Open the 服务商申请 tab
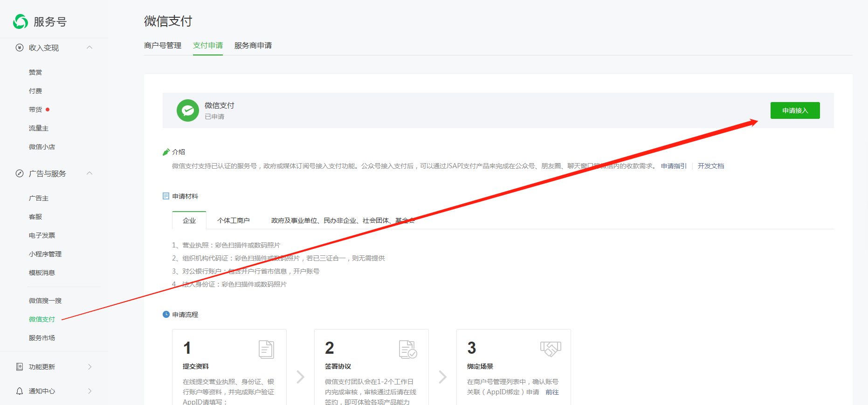 (x=253, y=45)
